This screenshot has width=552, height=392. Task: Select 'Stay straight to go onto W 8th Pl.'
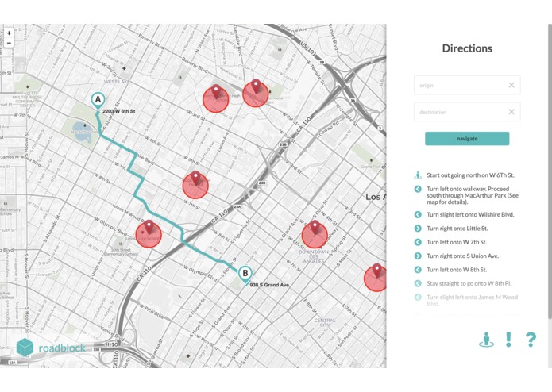tap(469, 283)
